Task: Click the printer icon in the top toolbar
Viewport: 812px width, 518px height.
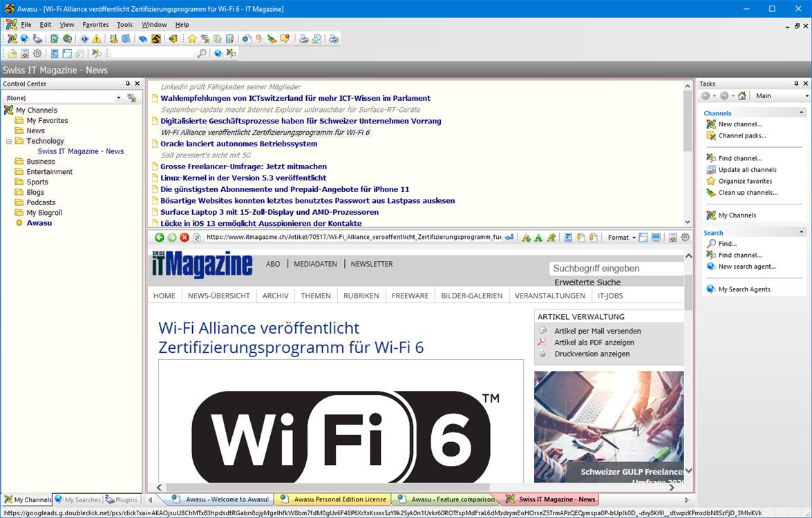Action: pos(304,39)
